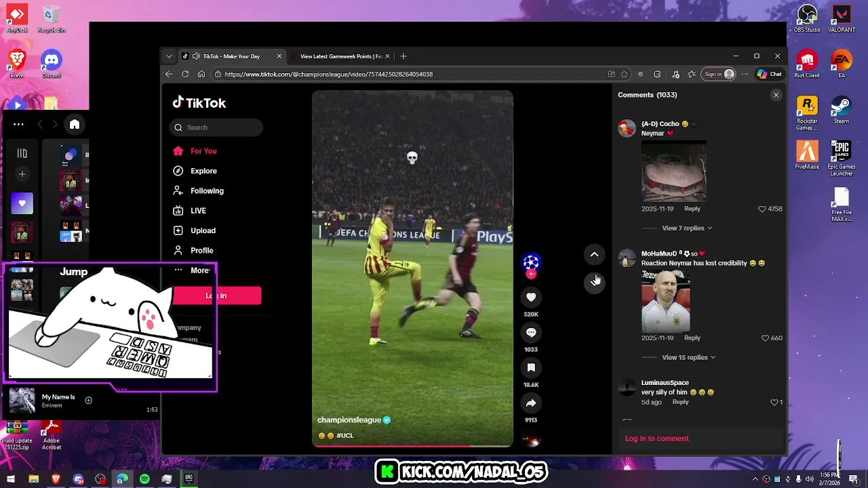Open Discord desktop shortcut
The height and width of the screenshot is (488, 868).
52,64
